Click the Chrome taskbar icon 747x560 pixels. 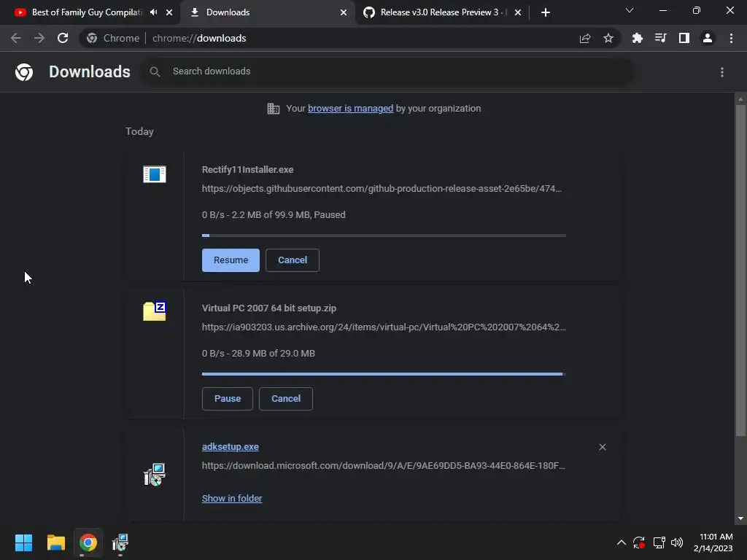click(88, 542)
